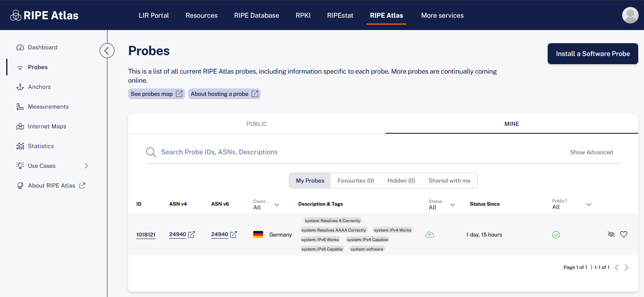
Task: Expand the Public? filter dropdown
Action: point(572,204)
